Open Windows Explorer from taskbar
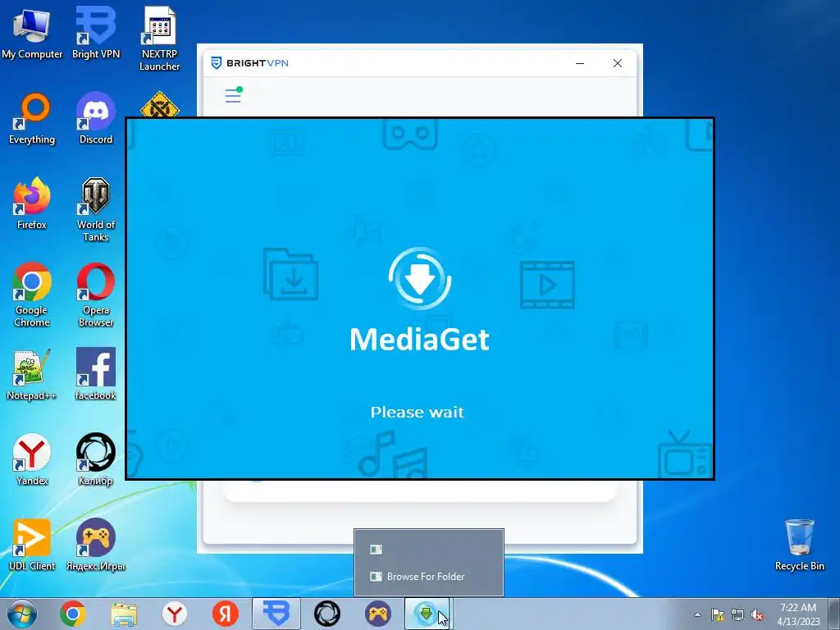 [x=124, y=614]
